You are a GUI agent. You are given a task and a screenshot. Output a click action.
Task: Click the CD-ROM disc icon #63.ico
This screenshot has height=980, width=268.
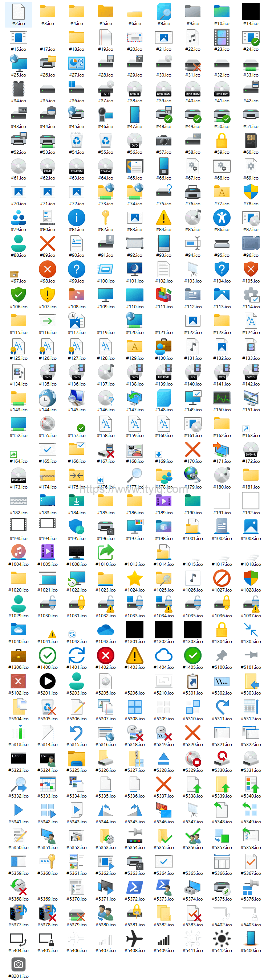click(x=77, y=166)
